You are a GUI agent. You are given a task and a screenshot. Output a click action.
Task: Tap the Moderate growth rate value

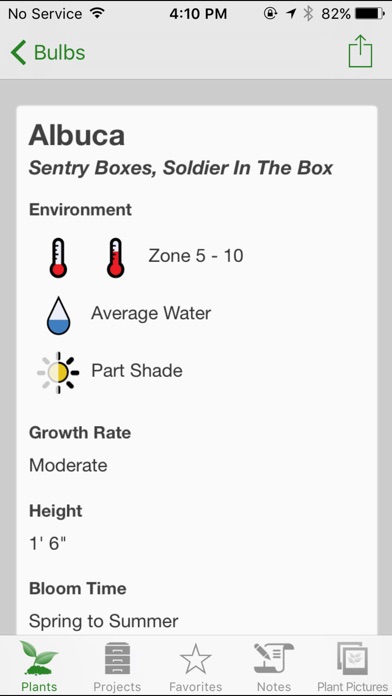[68, 465]
